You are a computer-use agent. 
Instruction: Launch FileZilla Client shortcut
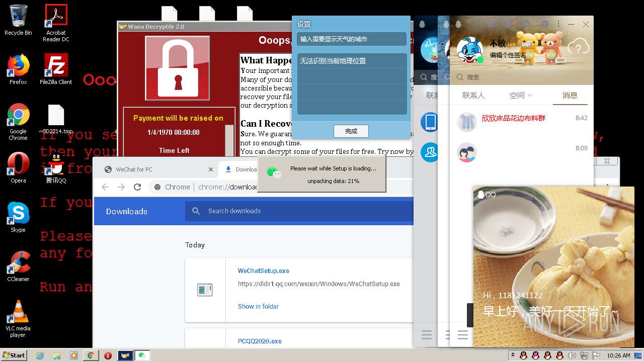pos(56,69)
